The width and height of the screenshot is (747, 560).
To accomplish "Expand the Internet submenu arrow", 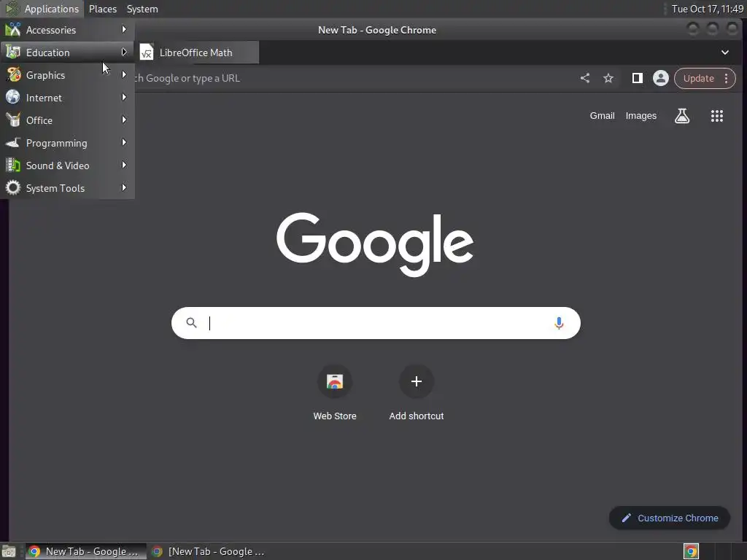I will click(x=124, y=97).
